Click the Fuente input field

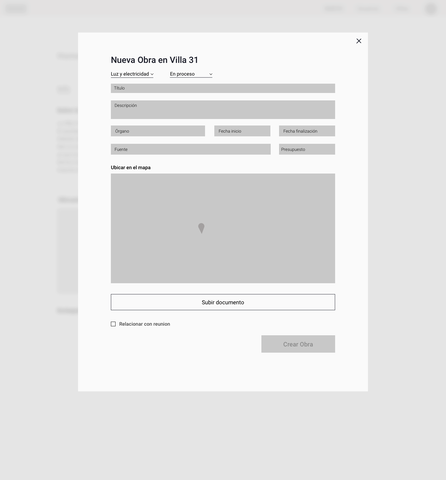click(x=191, y=149)
